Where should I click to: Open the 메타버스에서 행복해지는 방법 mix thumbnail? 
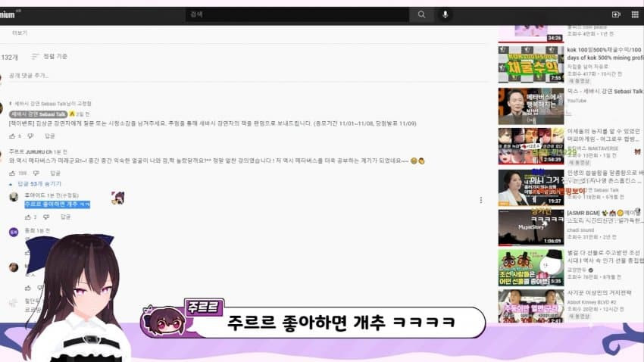tap(531, 106)
